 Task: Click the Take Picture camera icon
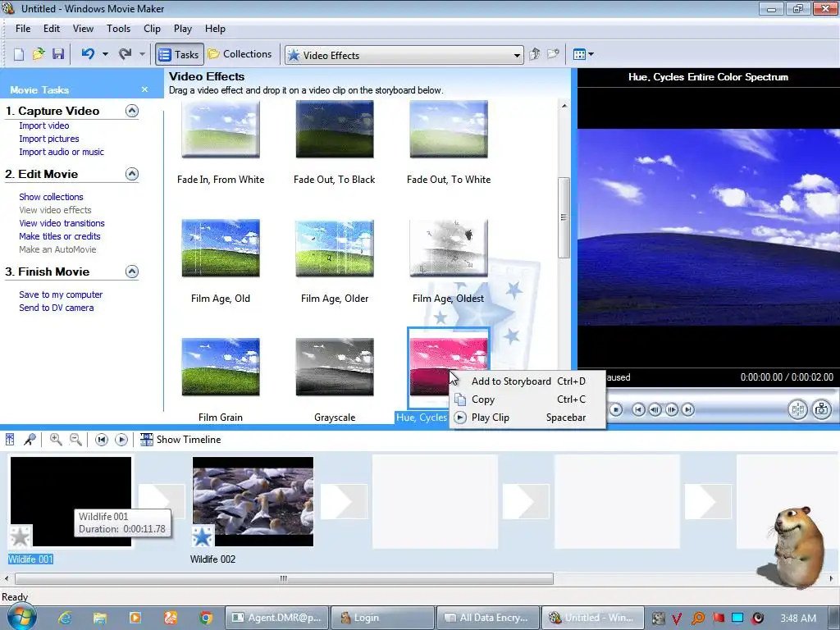click(x=822, y=410)
